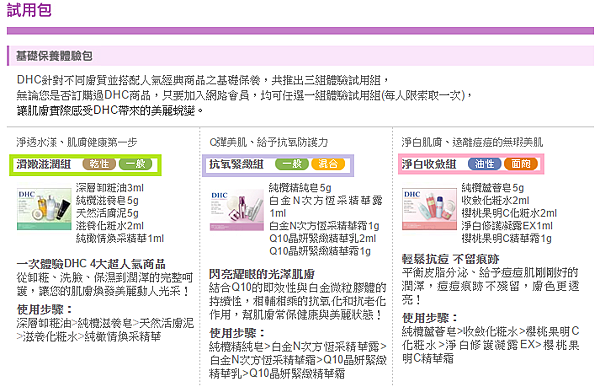Click the 輕鬆抗痘 不留痕跡 headline
This screenshot has width=600, height=387.
[450, 259]
